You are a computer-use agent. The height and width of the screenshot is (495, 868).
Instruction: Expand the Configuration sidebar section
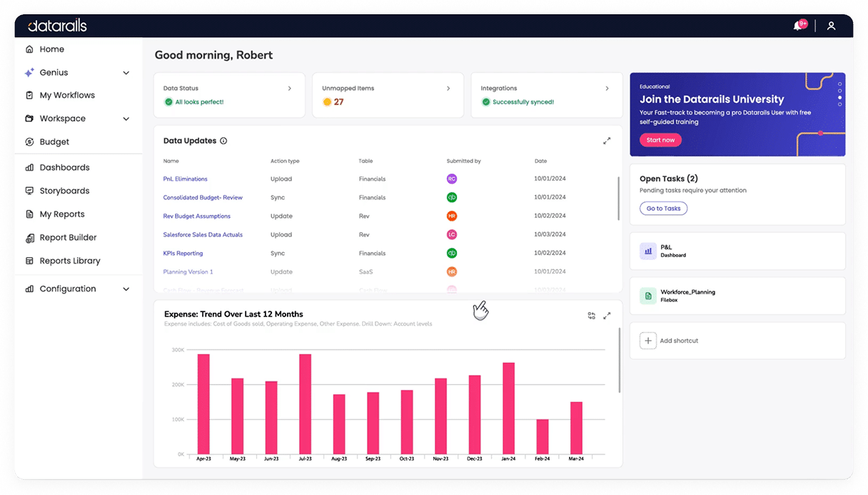[x=126, y=289]
